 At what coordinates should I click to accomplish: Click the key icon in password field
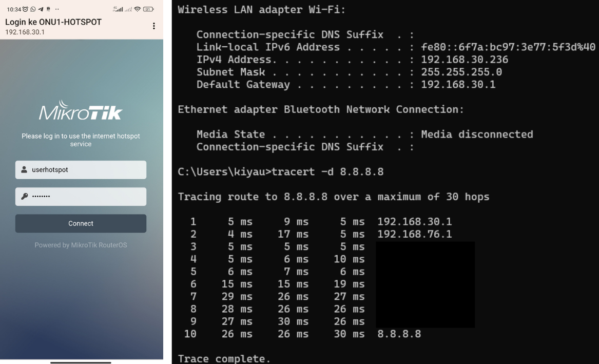[24, 197]
